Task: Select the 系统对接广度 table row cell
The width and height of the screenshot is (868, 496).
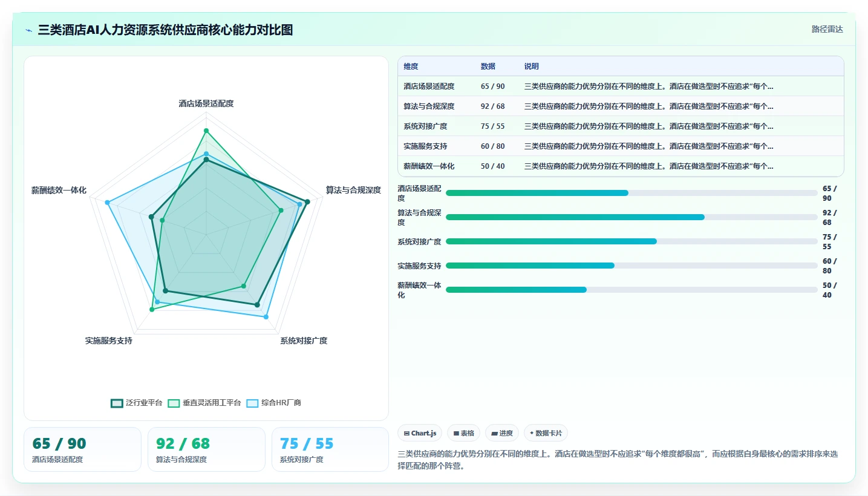Action: [424, 126]
